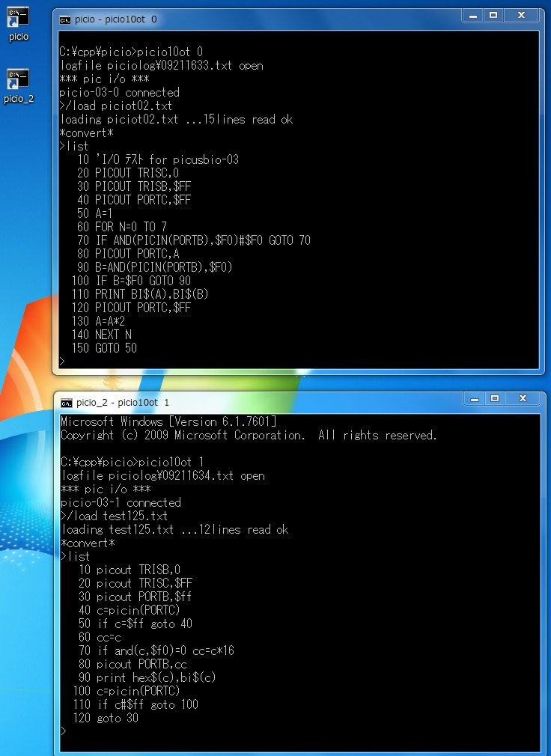
Task: Close the picio_2 - picio10ot 1 window
Action: point(523,399)
